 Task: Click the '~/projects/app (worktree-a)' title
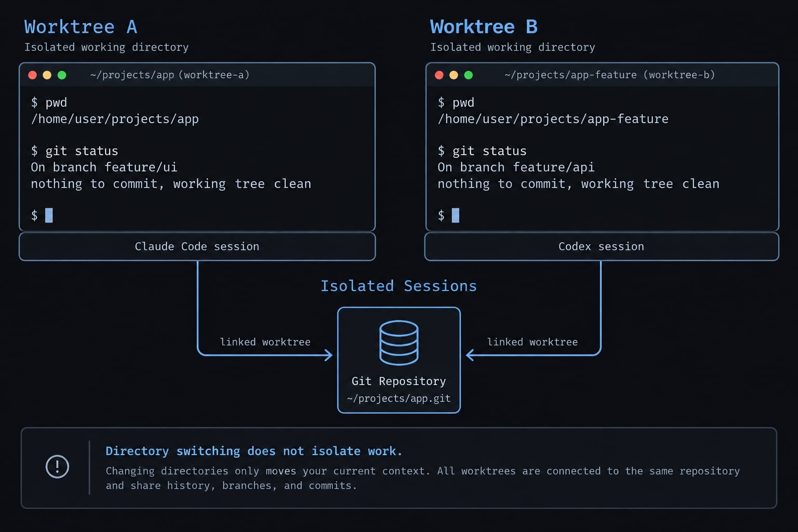click(x=170, y=75)
